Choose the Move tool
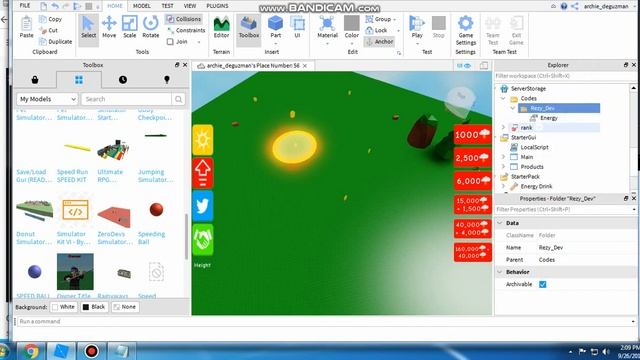640x360 pixels. pyautogui.click(x=109, y=27)
